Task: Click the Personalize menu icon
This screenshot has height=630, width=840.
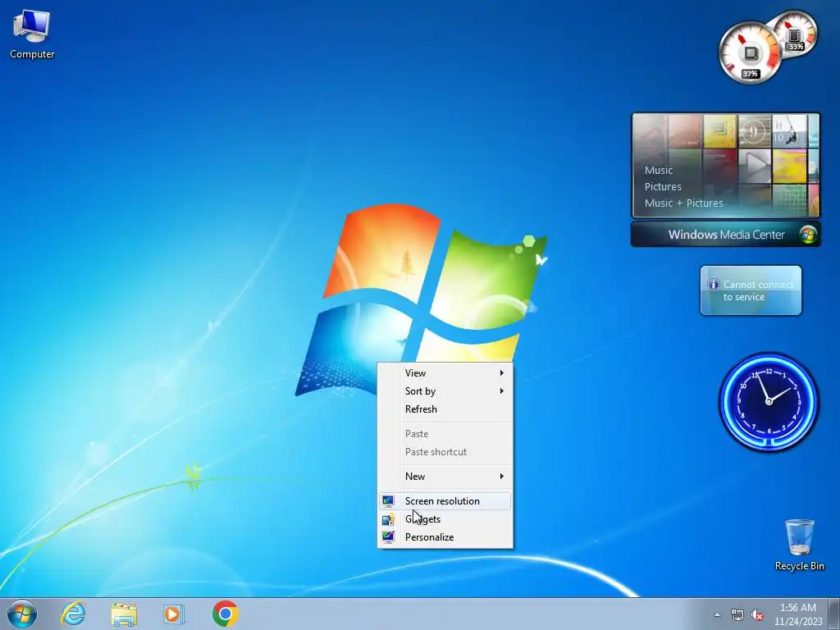Action: click(388, 536)
